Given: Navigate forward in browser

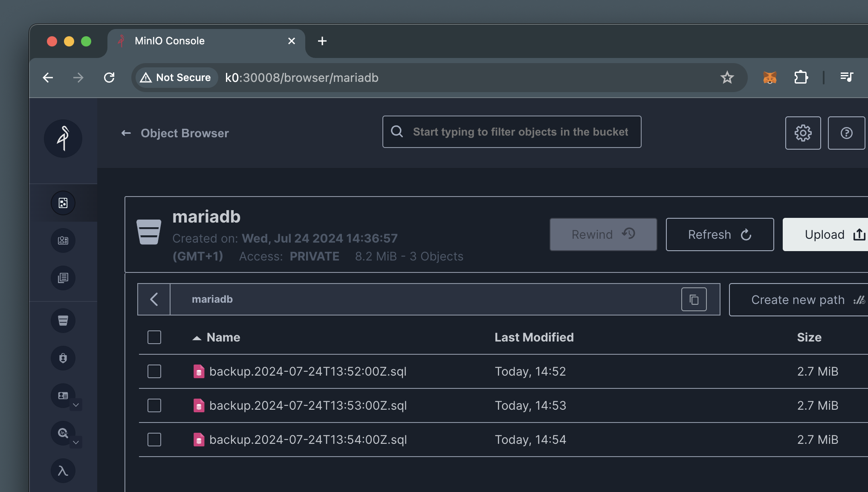Looking at the screenshot, I should pos(78,78).
